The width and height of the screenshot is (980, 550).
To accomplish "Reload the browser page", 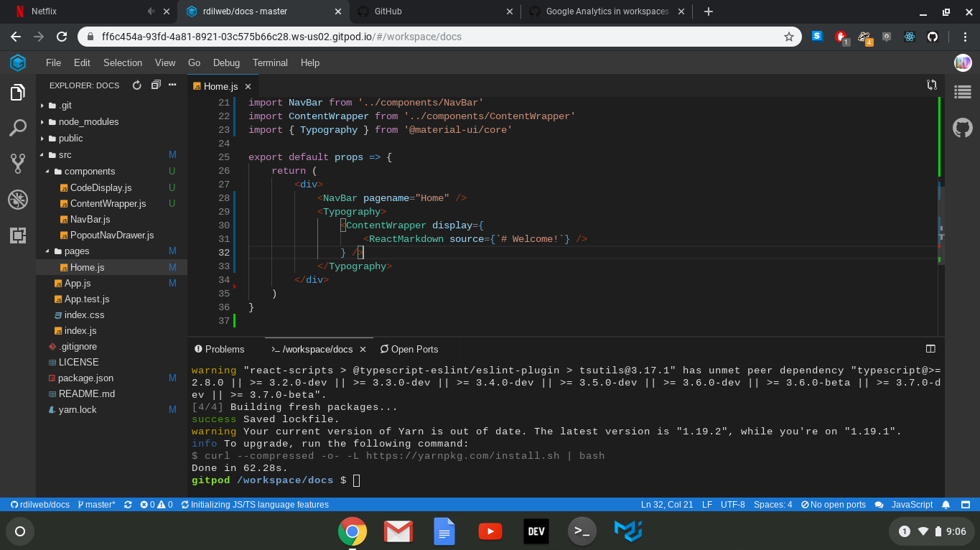I will [x=62, y=37].
